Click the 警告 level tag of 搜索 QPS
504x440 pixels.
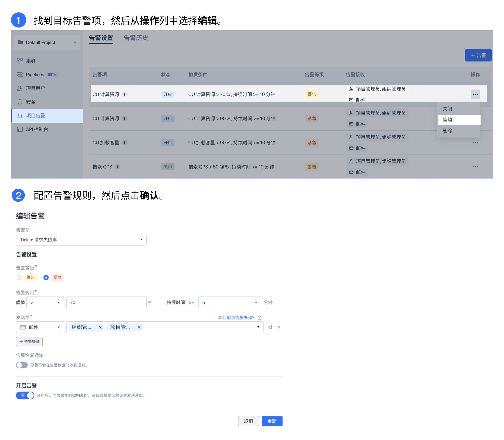point(312,167)
